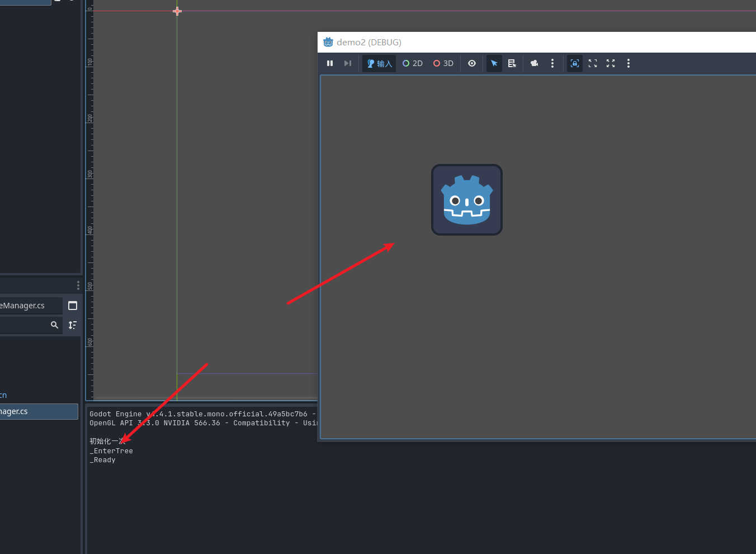Select the _Ready output line
756x554 pixels.
click(102, 460)
